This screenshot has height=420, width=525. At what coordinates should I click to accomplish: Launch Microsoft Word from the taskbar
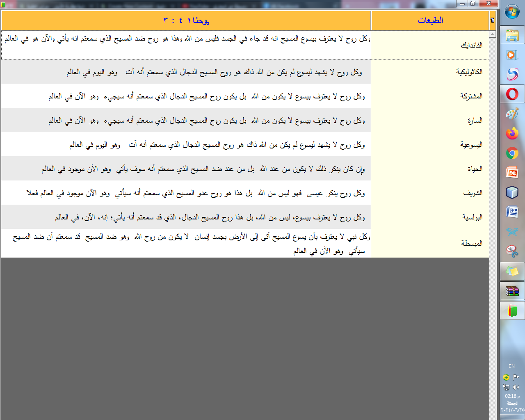point(512,212)
